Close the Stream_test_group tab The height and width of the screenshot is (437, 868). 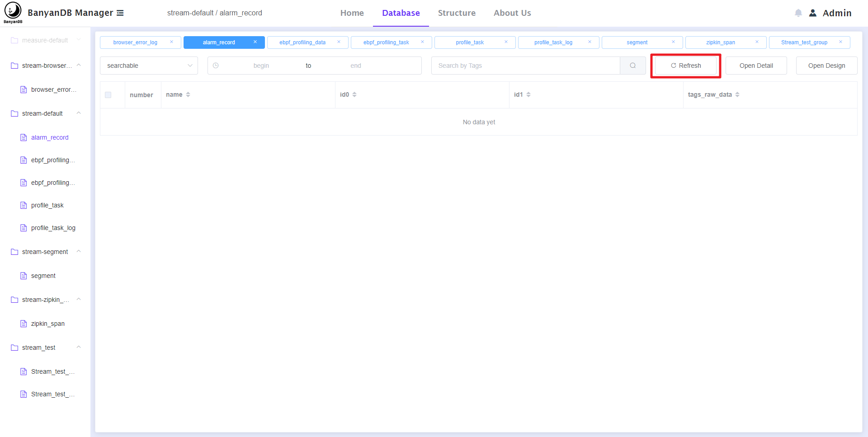tap(841, 42)
